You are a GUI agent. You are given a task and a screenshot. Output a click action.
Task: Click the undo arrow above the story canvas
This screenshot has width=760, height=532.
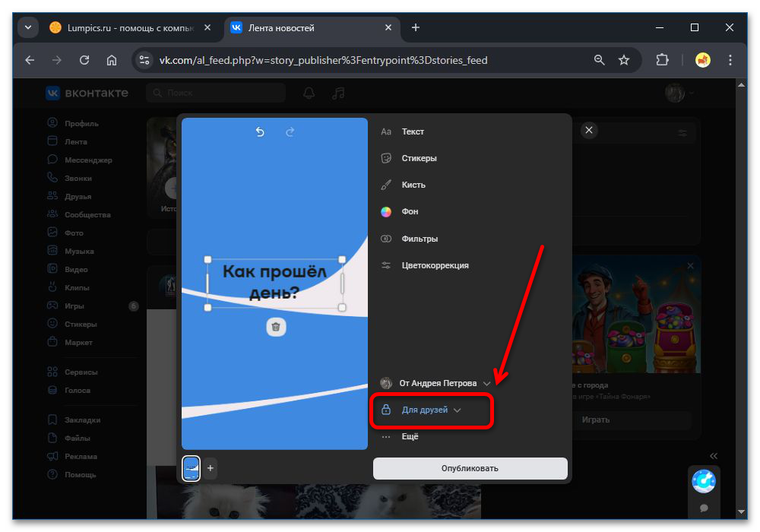(260, 132)
